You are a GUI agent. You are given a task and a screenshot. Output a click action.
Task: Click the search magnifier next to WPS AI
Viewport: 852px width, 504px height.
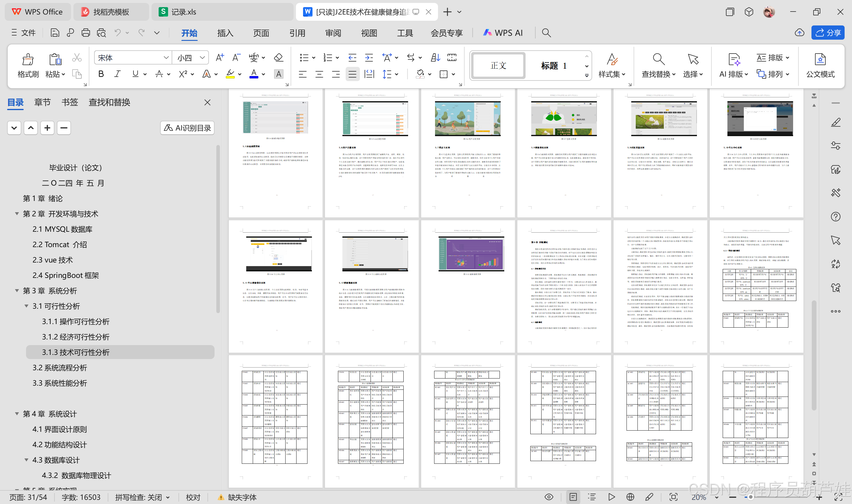point(546,33)
